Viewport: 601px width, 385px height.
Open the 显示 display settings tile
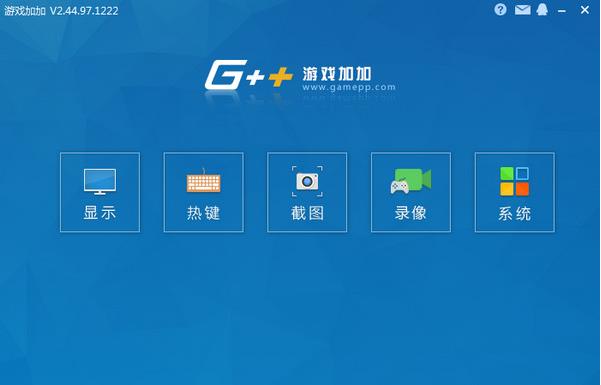click(100, 192)
